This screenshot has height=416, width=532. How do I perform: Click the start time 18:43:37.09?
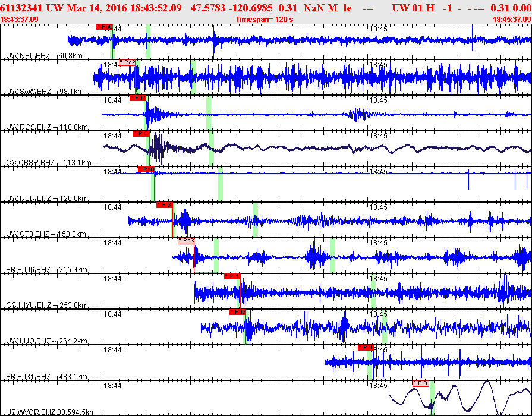coord(20,20)
